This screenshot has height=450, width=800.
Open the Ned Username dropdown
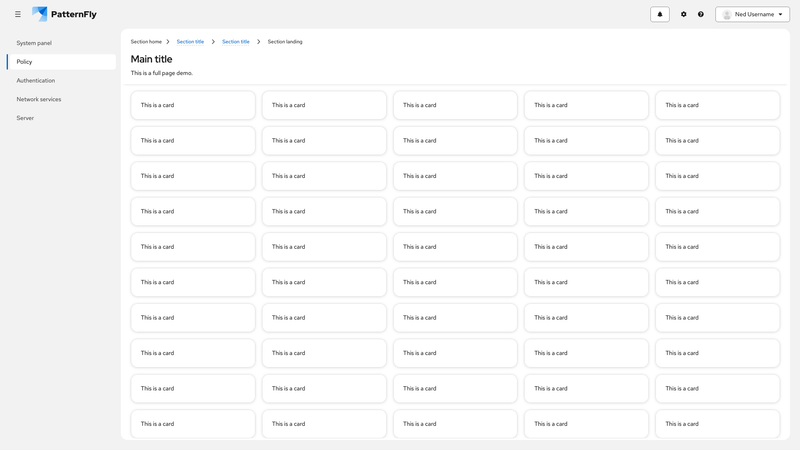(752, 14)
